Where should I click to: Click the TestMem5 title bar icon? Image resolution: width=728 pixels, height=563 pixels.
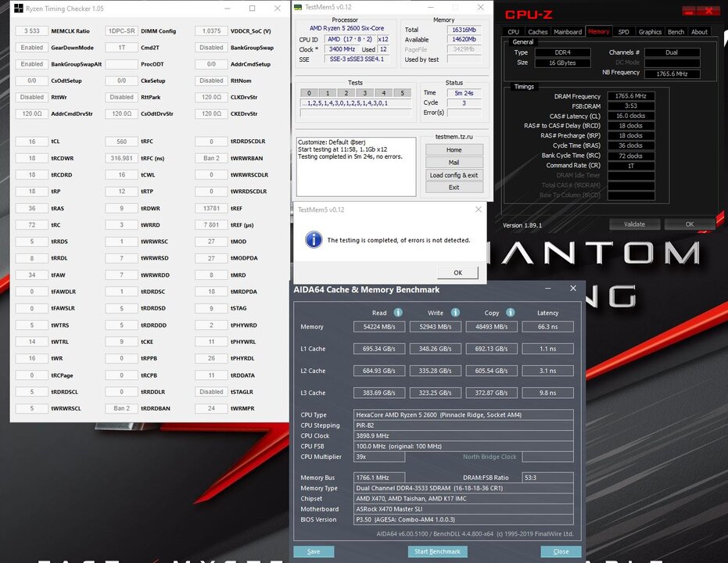tap(298, 7)
